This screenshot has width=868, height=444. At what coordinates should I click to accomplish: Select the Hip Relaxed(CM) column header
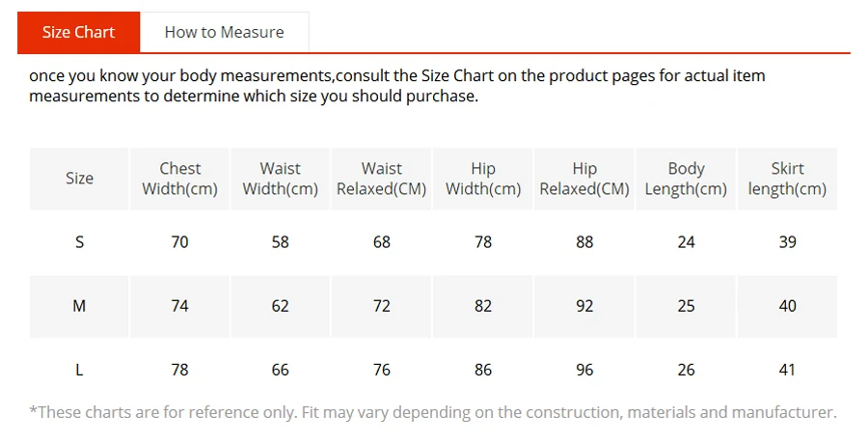point(584,179)
